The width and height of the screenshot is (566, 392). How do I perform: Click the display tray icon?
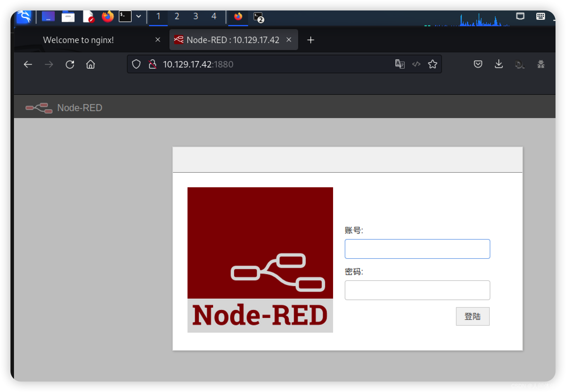[x=520, y=16]
